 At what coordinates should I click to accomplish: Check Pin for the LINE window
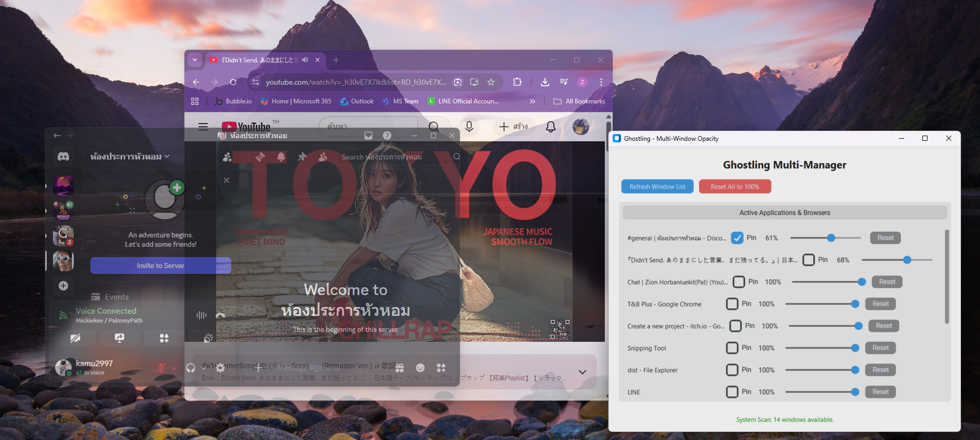tap(732, 392)
